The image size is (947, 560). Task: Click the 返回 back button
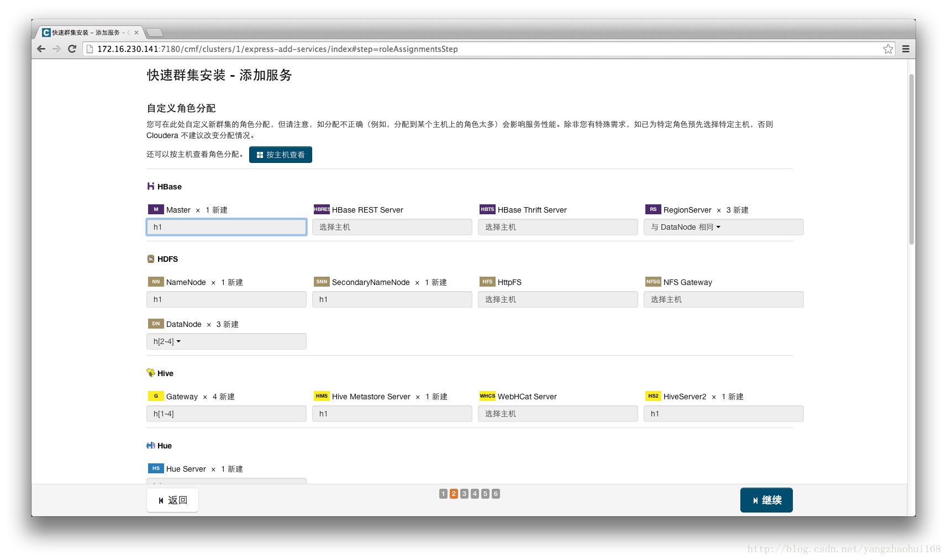tap(172, 500)
